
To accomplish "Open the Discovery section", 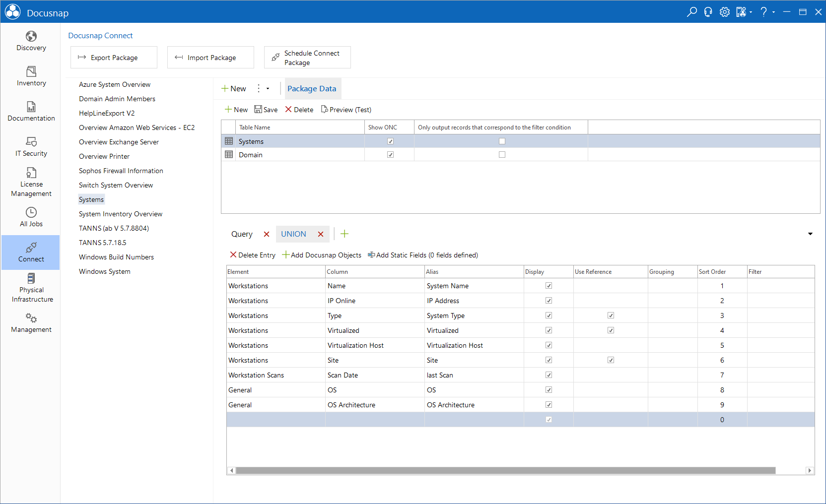I will point(31,42).
